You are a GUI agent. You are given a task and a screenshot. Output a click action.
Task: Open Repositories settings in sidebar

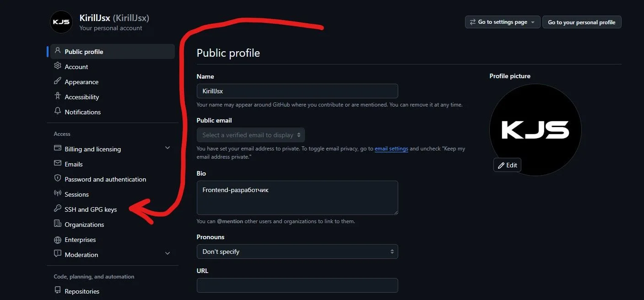tap(82, 291)
